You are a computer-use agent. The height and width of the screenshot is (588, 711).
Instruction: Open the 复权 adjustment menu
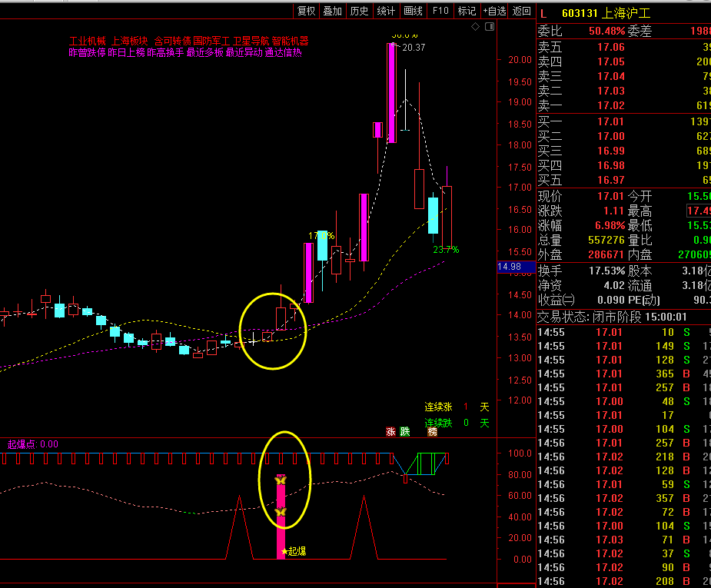(306, 11)
